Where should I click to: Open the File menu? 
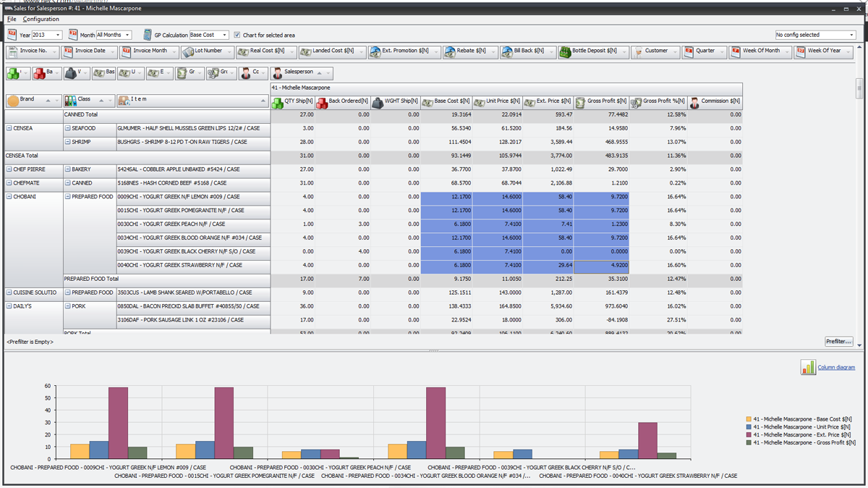click(x=11, y=19)
